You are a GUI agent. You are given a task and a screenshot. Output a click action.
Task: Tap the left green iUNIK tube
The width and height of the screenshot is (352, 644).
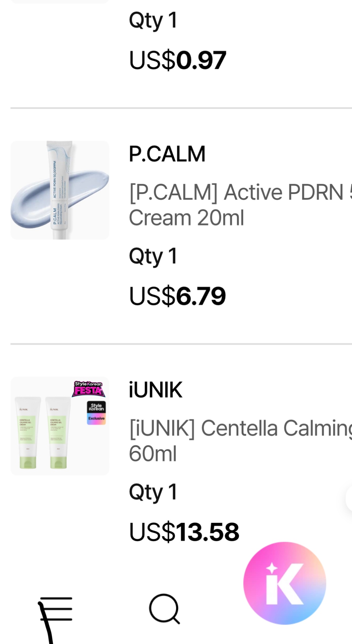pos(28,433)
